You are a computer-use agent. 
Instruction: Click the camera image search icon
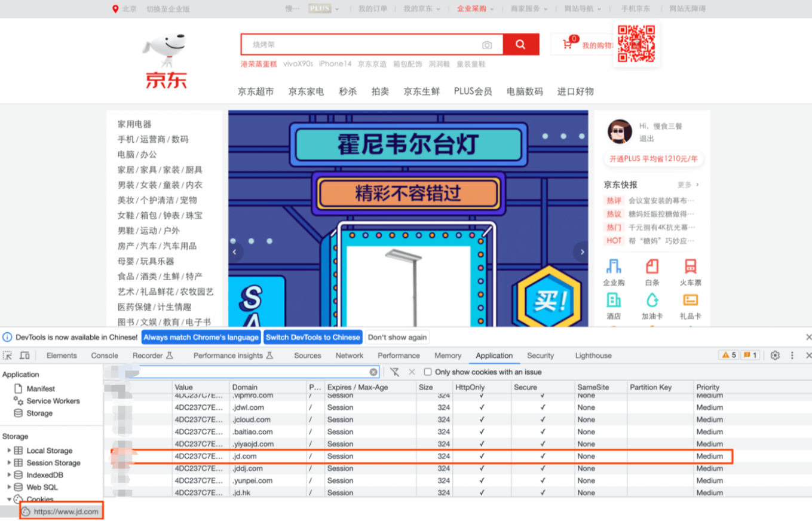click(487, 45)
